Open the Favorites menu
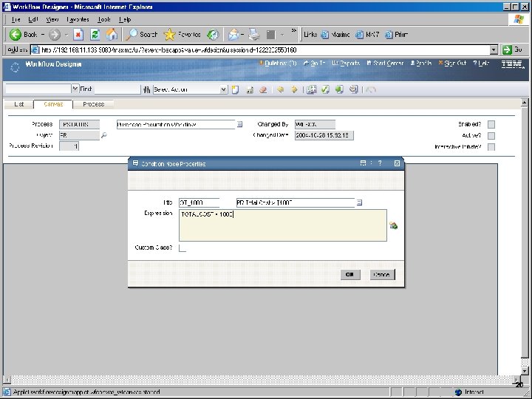Image resolution: width=532 pixels, height=399 pixels. point(78,19)
